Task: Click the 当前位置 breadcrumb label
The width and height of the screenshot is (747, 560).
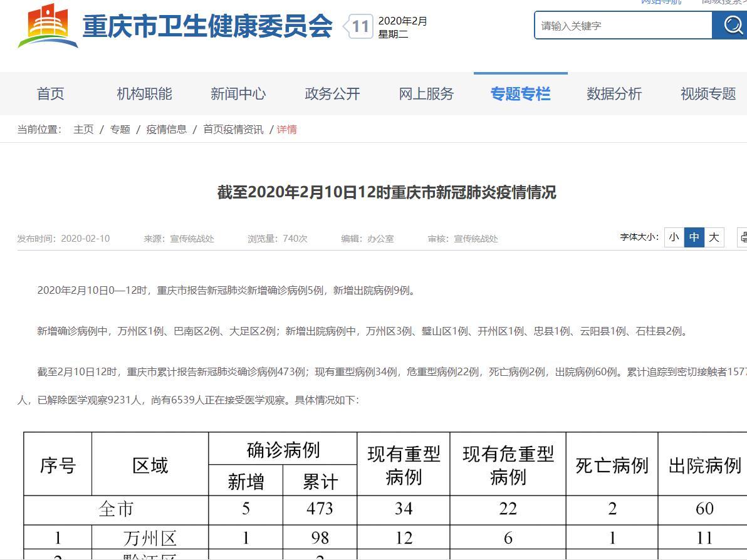Action: [39, 130]
